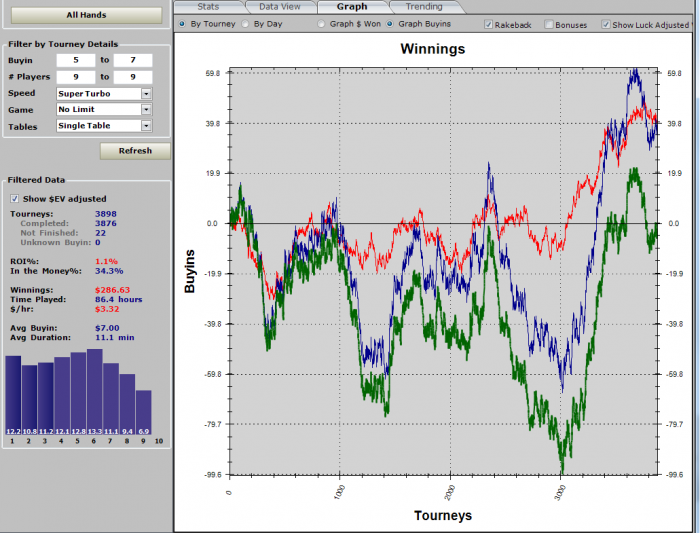Click the histogram bar labeled 10.8
This screenshot has width=700, height=533.
tap(29, 400)
